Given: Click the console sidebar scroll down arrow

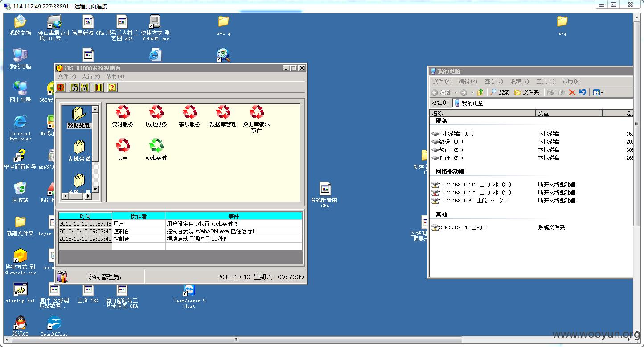Looking at the screenshot, I should click(x=95, y=189).
